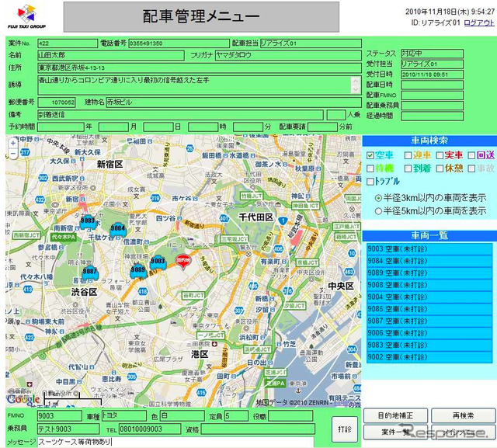Select vehicle row 9003:空車(未打診)
Image resolution: width=497 pixels, height=448 pixels.
point(429,249)
